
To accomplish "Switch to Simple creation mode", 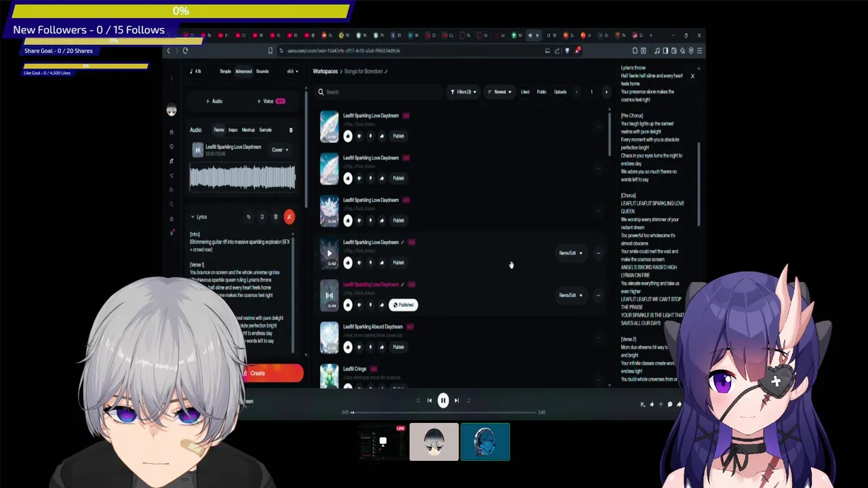I will [225, 71].
